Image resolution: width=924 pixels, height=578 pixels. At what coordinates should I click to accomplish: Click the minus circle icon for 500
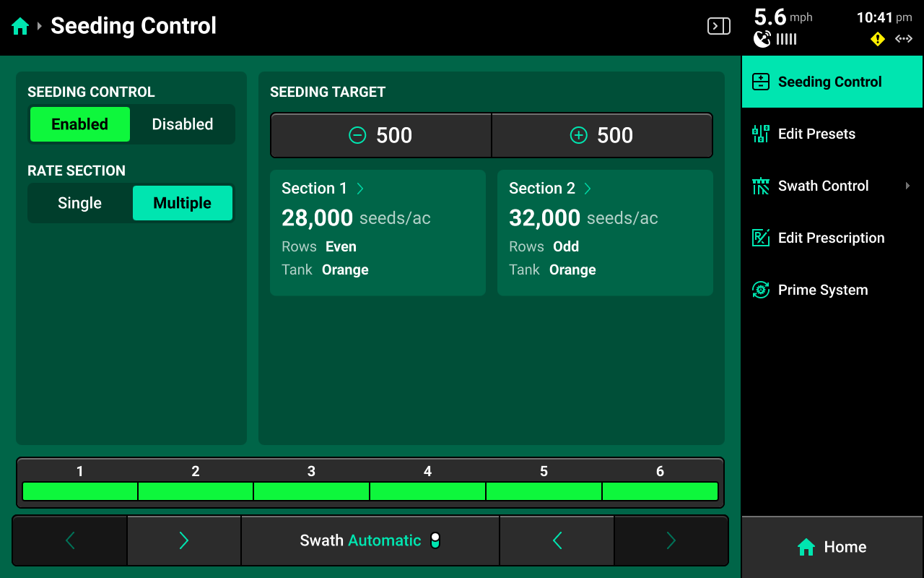[357, 135]
